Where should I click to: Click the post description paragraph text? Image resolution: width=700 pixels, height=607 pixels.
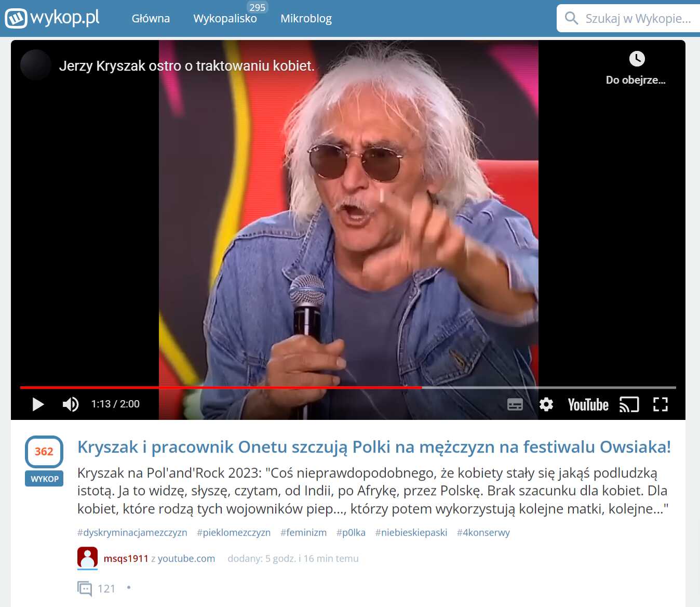(373, 491)
